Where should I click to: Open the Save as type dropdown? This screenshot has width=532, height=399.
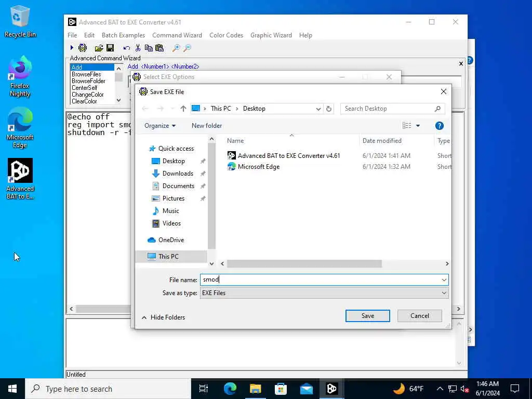(444, 293)
